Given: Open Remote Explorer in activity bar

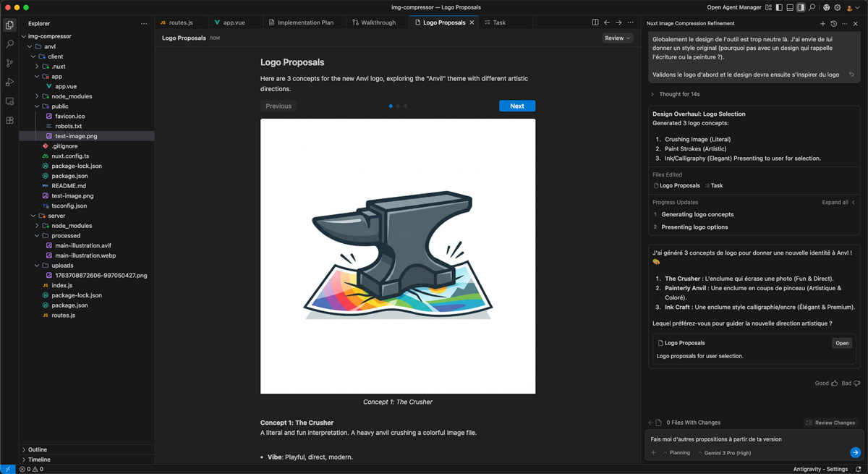Looking at the screenshot, I should click(9, 101).
